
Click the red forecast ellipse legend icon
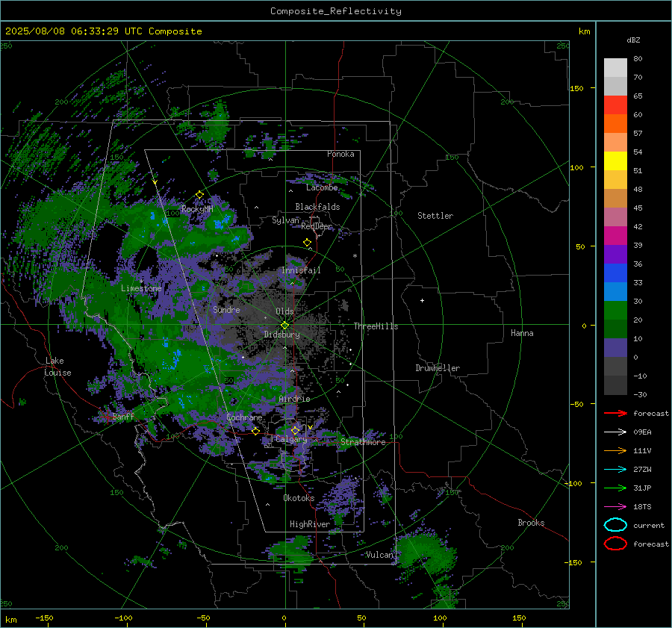point(615,544)
